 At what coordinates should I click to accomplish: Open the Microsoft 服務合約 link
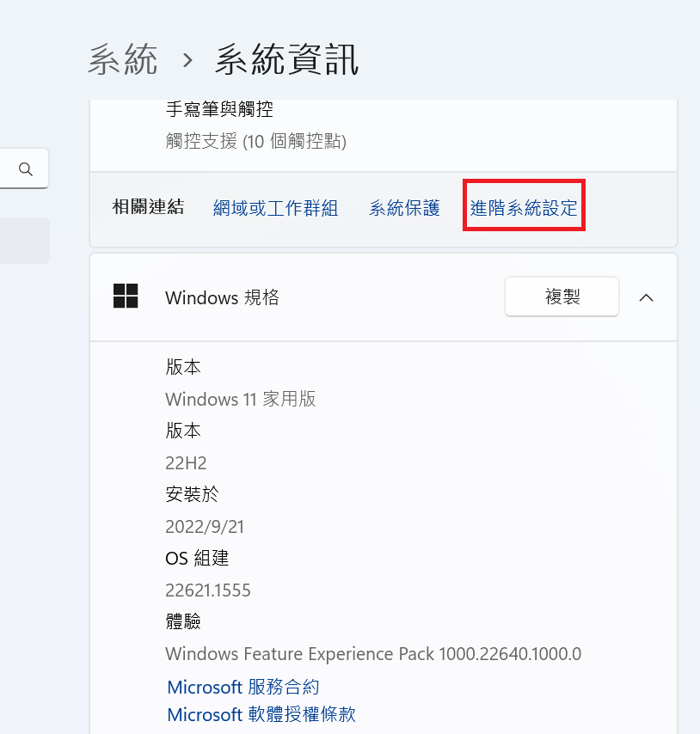click(x=243, y=688)
